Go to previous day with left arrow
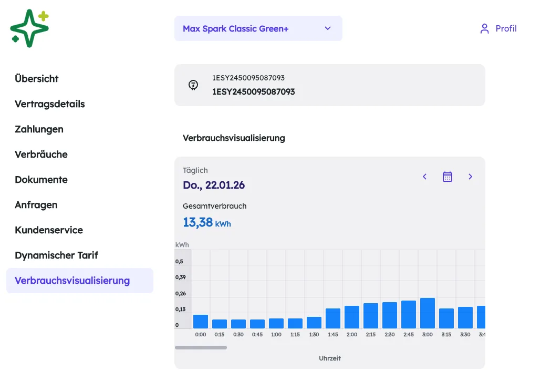This screenshot has width=541, height=392. (x=425, y=177)
